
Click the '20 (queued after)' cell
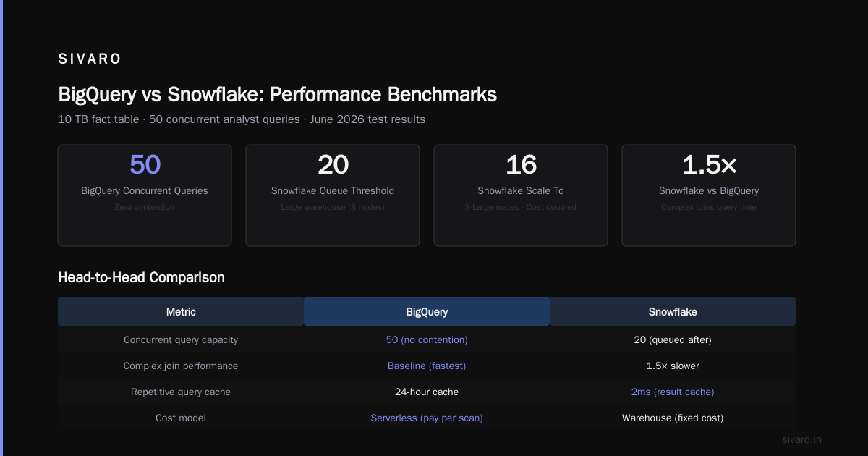pyautogui.click(x=673, y=339)
